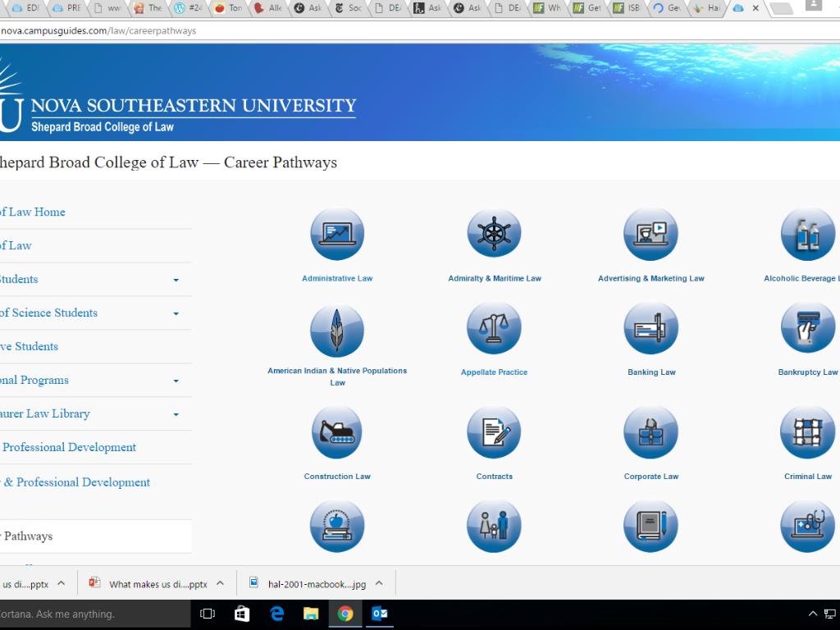Click the Construction Law excavator icon
The height and width of the screenshot is (630, 840).
tap(337, 432)
